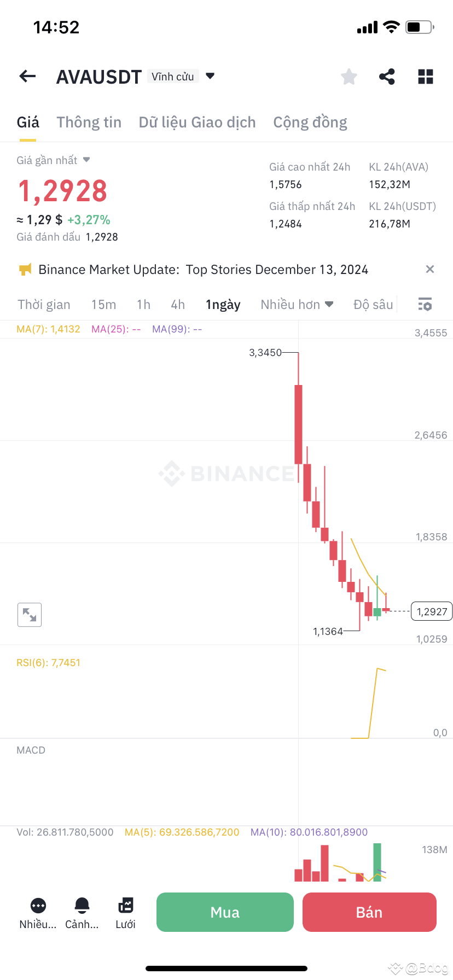
Task: Select the 15m timeframe
Action: [104, 305]
